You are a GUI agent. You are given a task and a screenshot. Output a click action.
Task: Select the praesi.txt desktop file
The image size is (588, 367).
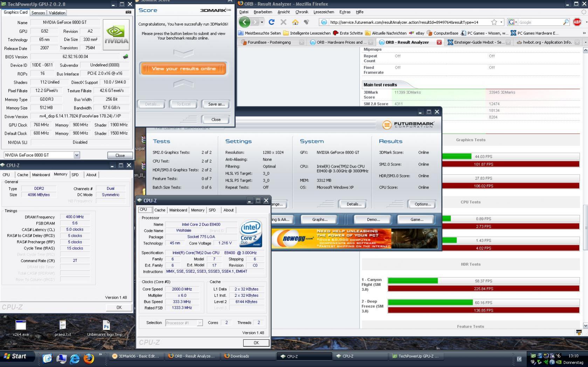point(63,328)
